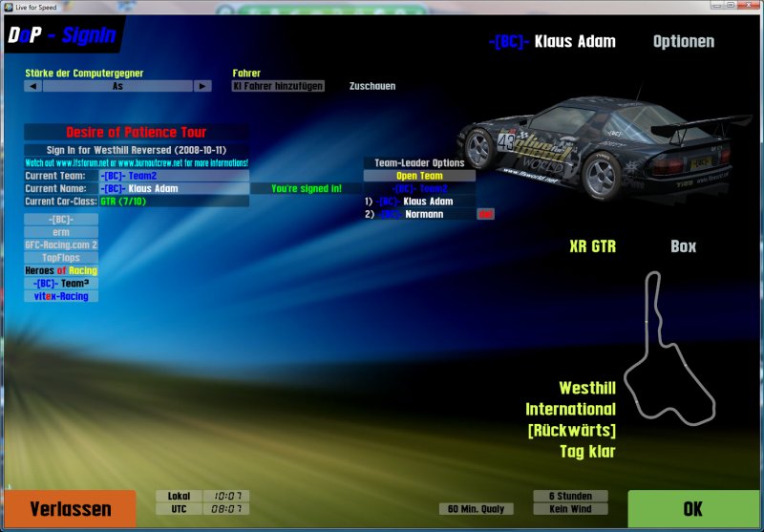This screenshot has height=532, width=764.
Task: Select Current Team field '-[BC]- Team2'
Action: point(174,176)
